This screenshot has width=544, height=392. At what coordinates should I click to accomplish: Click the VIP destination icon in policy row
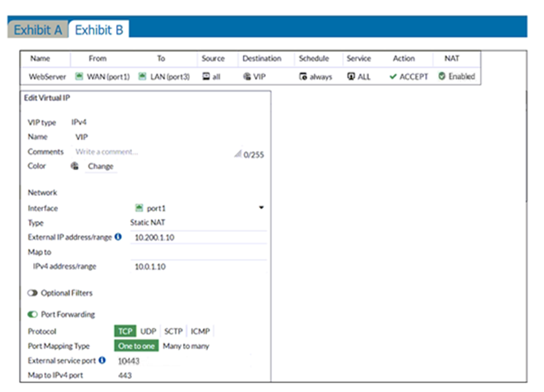pyautogui.click(x=248, y=77)
